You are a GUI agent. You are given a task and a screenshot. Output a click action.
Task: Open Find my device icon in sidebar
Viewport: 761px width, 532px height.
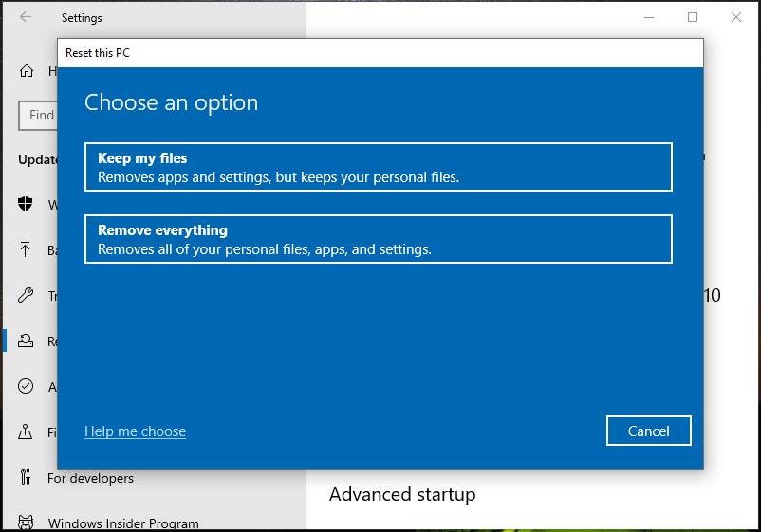(26, 431)
